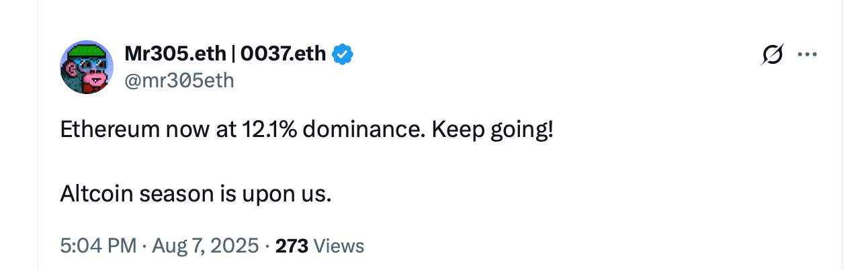The width and height of the screenshot is (868, 270).
Task: Open the @mr305eth handle link
Action: pos(179,81)
